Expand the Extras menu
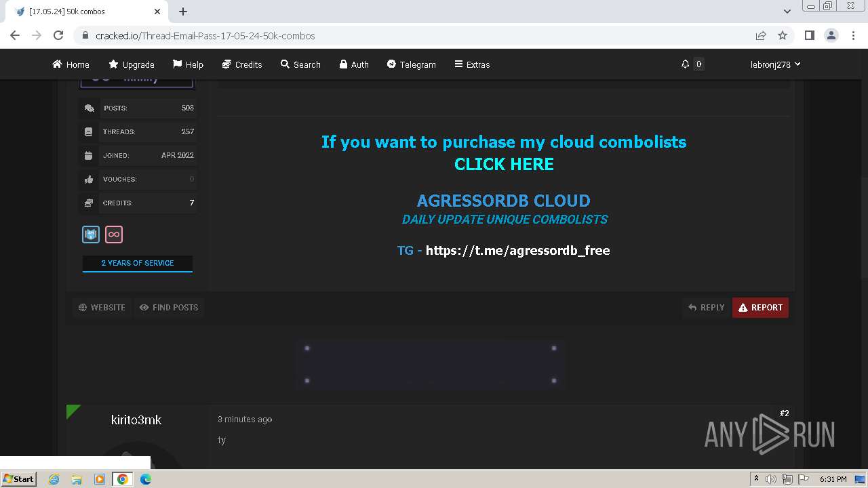The width and height of the screenshot is (868, 488). pos(472,64)
